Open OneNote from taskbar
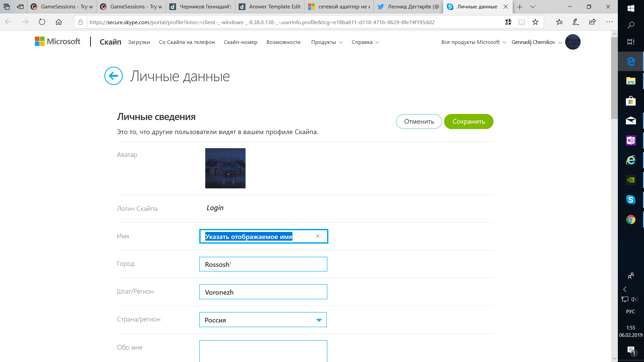Screen dimensions: 644x362 pos(631,140)
